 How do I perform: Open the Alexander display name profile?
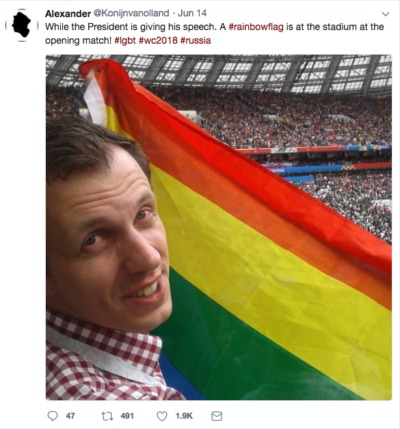(x=68, y=13)
